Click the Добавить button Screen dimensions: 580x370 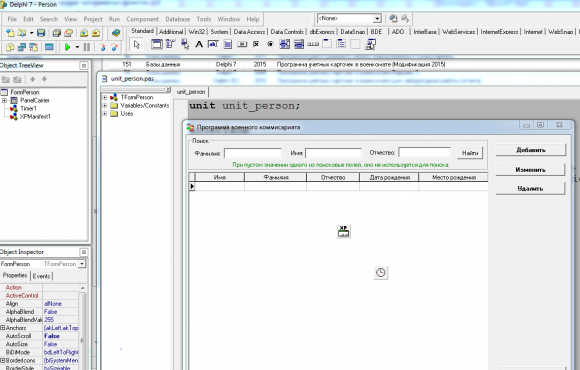(x=530, y=150)
